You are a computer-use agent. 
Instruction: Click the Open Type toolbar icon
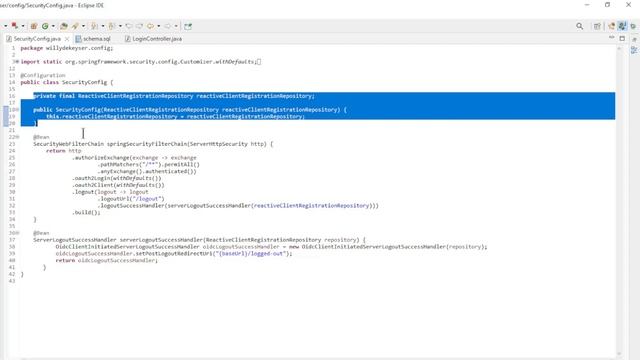coord(64,26)
